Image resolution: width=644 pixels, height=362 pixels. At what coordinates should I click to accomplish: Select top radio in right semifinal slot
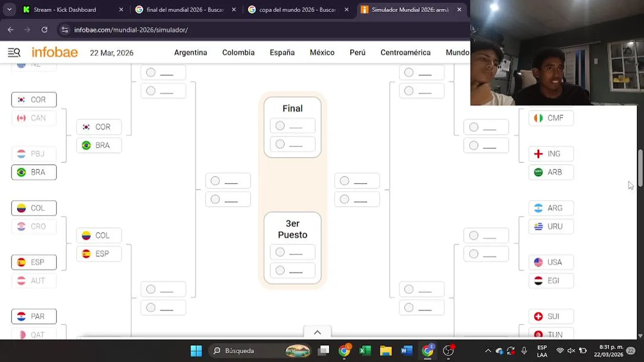coord(345,181)
